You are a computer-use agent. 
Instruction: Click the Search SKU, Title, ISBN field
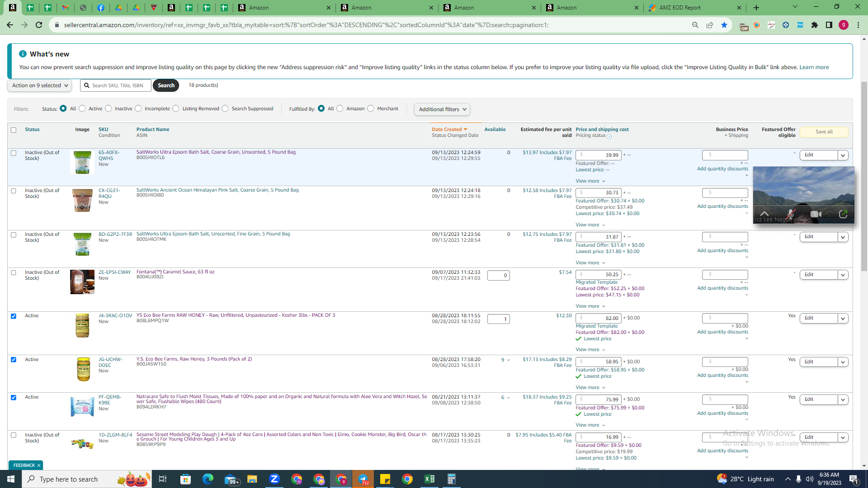pyautogui.click(x=116, y=85)
